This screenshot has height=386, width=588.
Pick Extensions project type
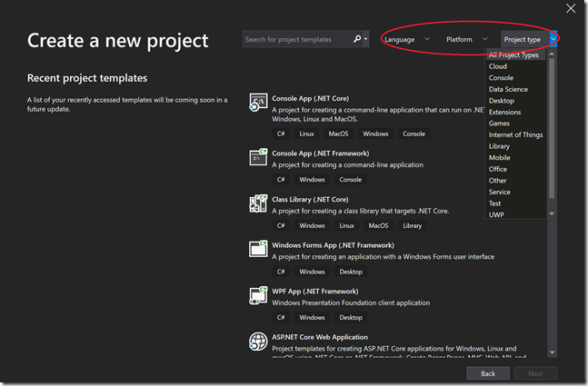tap(504, 112)
